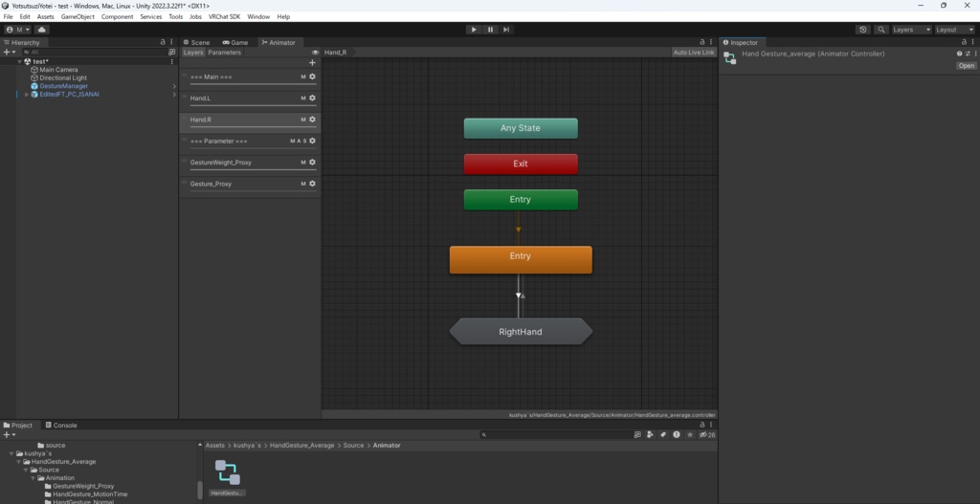Toggle the Animator panel lock icon
Screen dimensions: 980x504
[x=702, y=42]
